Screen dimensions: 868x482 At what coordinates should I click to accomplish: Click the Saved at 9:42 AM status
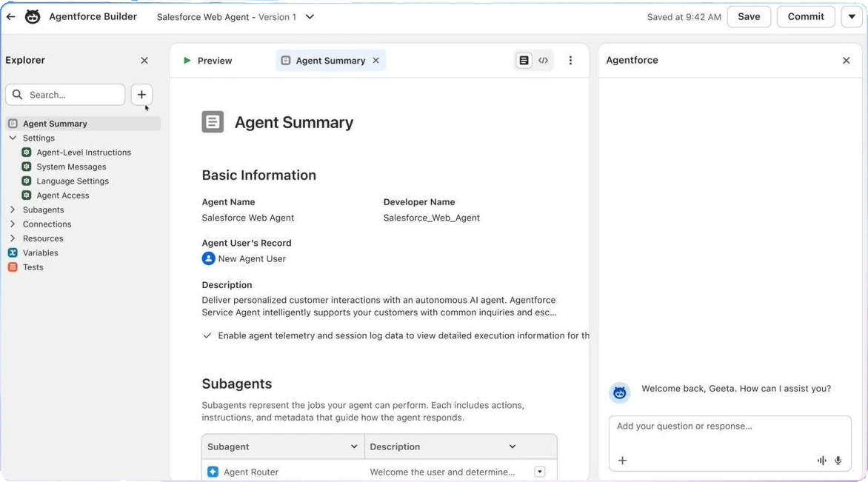pos(684,17)
